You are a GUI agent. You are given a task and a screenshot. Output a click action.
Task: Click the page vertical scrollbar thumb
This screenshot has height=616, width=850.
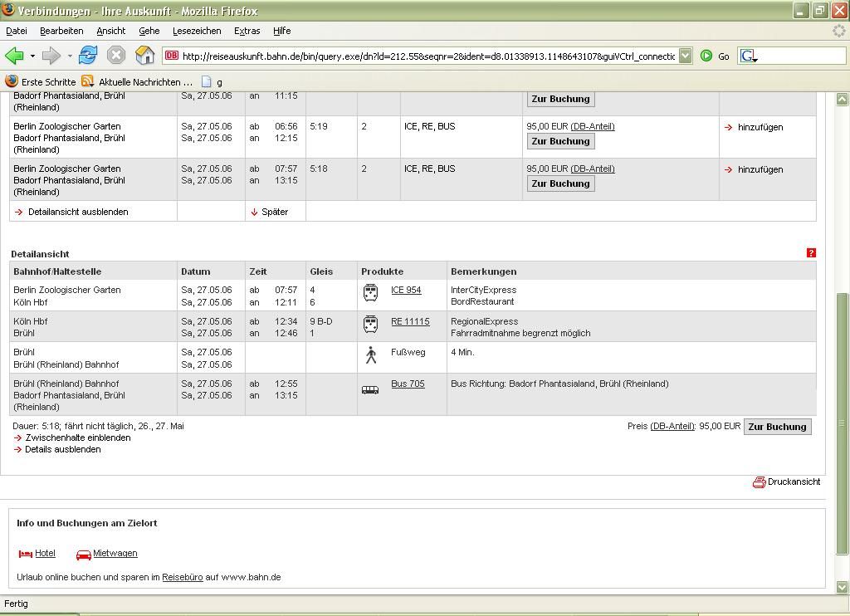pos(842,423)
